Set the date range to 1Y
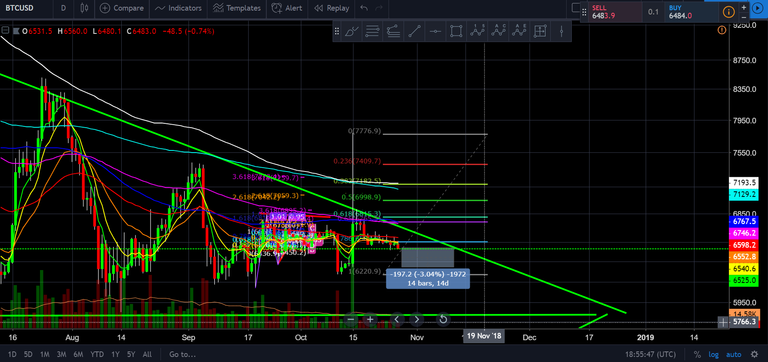 pos(115,354)
